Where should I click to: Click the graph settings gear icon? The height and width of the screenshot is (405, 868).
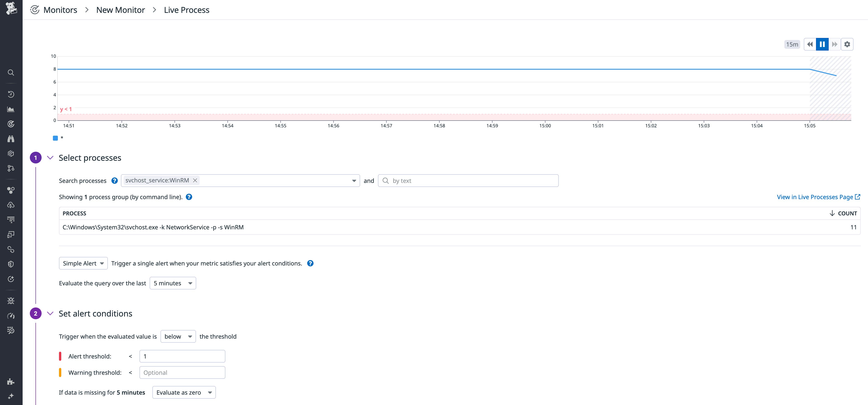[847, 44]
